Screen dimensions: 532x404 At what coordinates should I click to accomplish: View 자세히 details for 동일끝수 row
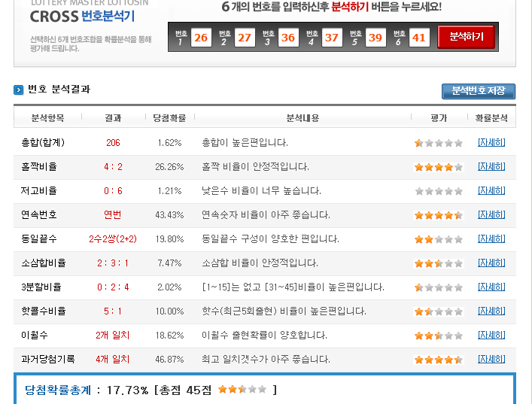click(491, 239)
